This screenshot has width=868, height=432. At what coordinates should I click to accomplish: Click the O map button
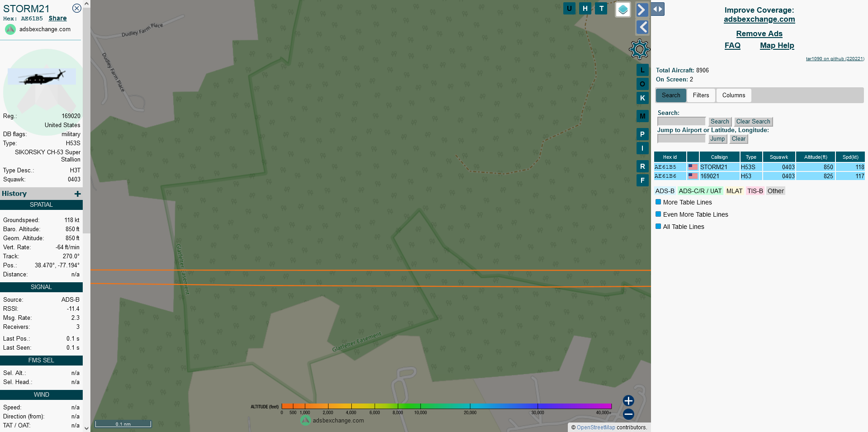coord(642,84)
